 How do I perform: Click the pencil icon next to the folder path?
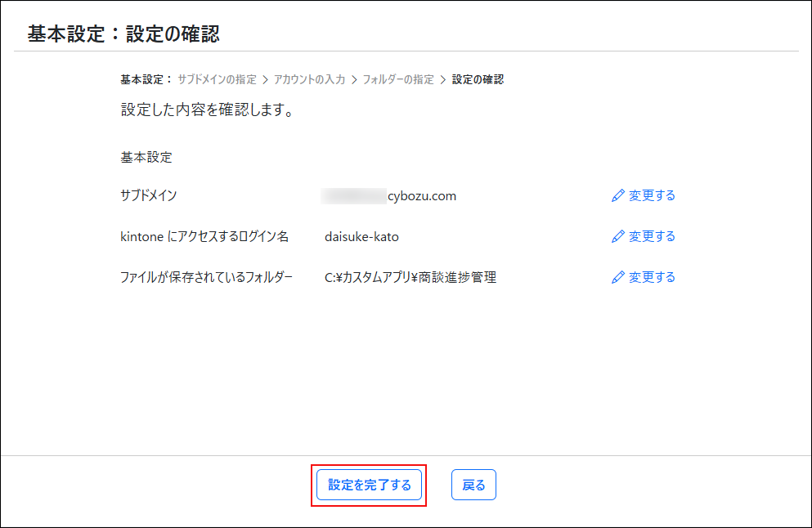click(618, 277)
